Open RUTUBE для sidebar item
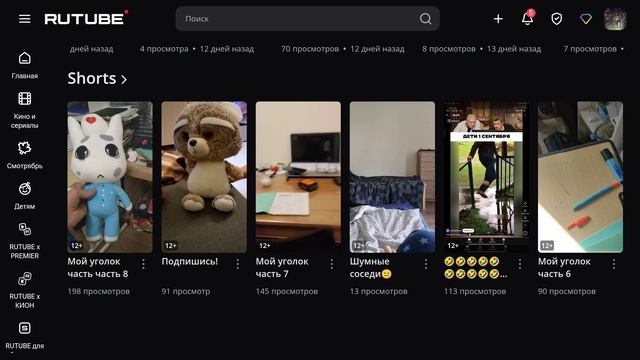Screen dimensions: 640x360 coord(24,336)
